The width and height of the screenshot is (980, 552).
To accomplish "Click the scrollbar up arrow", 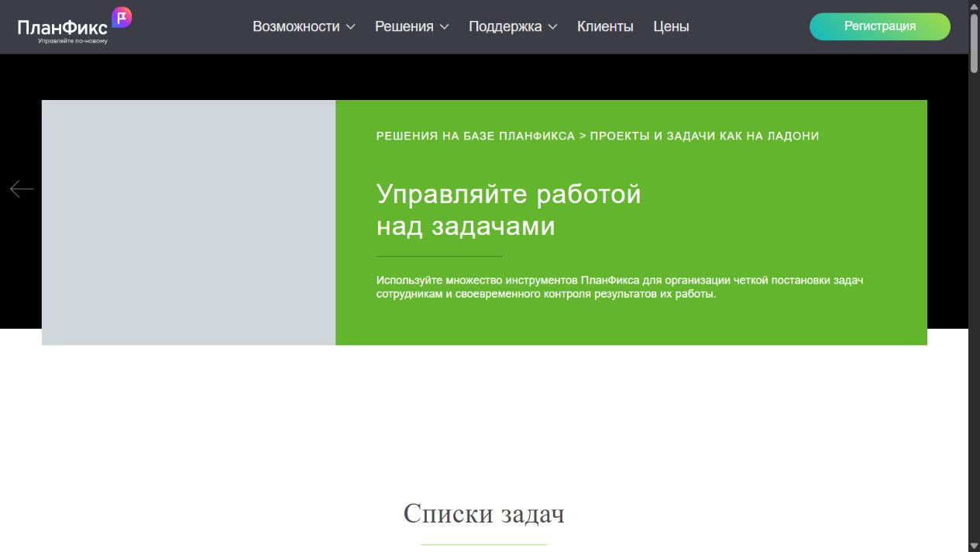I will (974, 6).
